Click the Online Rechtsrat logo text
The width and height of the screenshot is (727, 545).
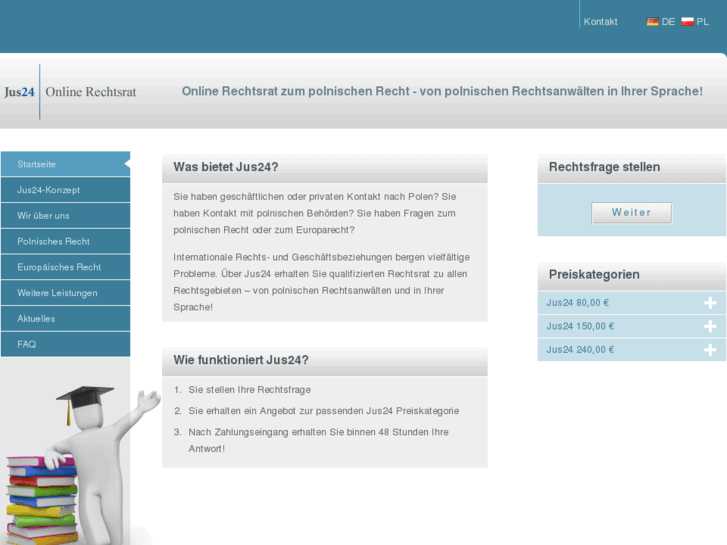click(x=91, y=92)
